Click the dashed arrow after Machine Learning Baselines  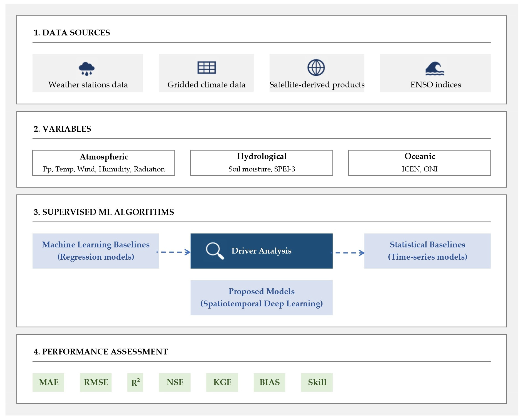click(173, 252)
